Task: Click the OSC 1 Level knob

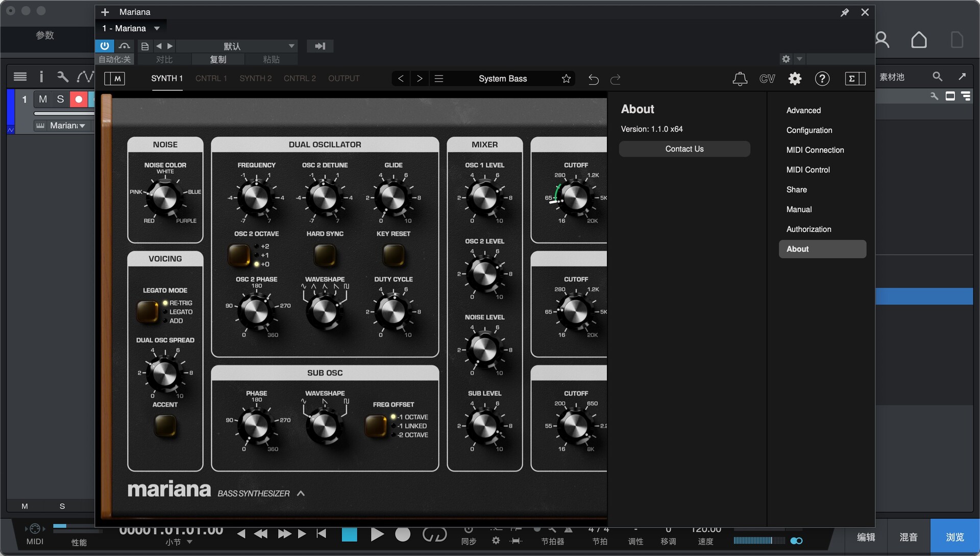Action: point(484,198)
